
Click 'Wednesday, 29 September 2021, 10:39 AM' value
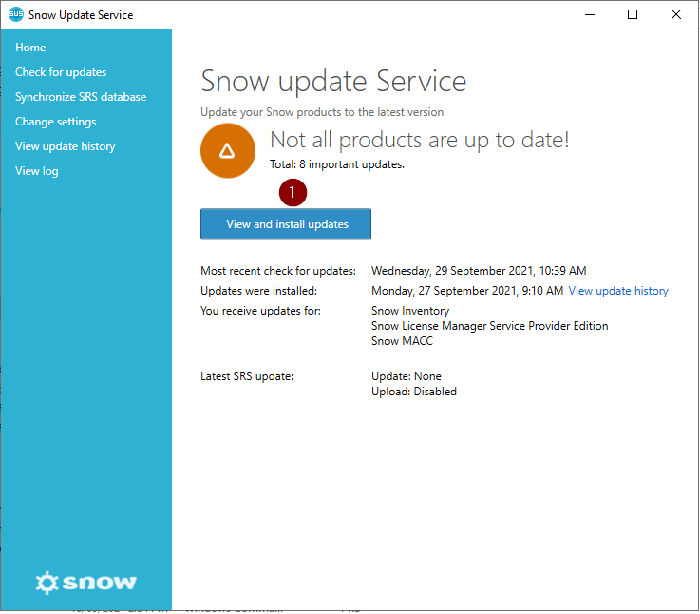tap(479, 271)
